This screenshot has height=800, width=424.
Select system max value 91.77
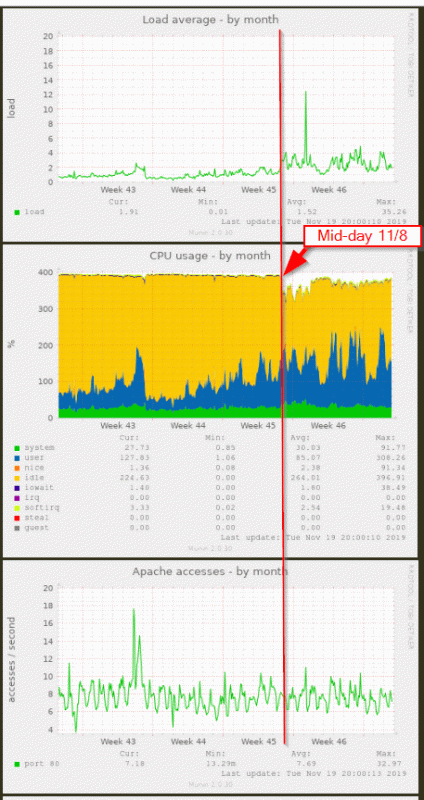point(395,447)
